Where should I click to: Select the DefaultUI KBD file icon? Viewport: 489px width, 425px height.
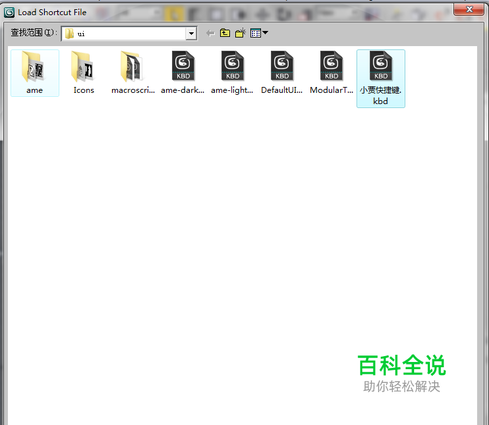[282, 66]
